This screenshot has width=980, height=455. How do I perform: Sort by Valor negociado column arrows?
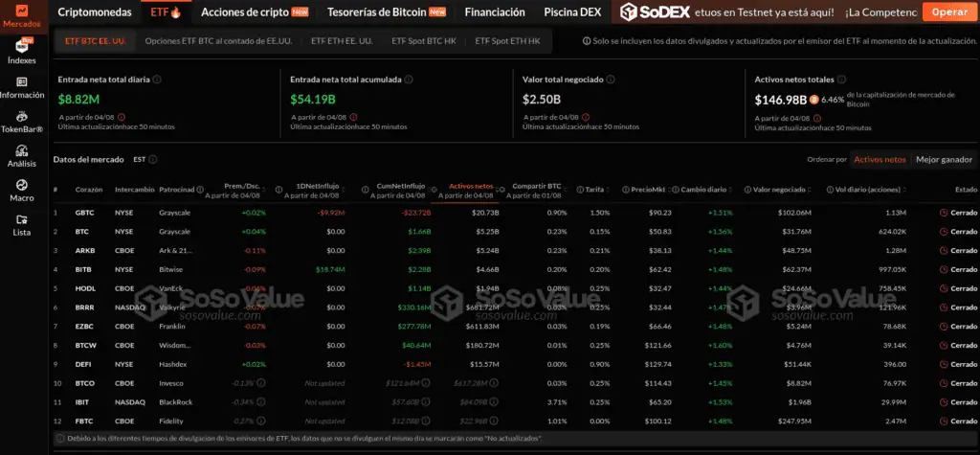coord(810,190)
